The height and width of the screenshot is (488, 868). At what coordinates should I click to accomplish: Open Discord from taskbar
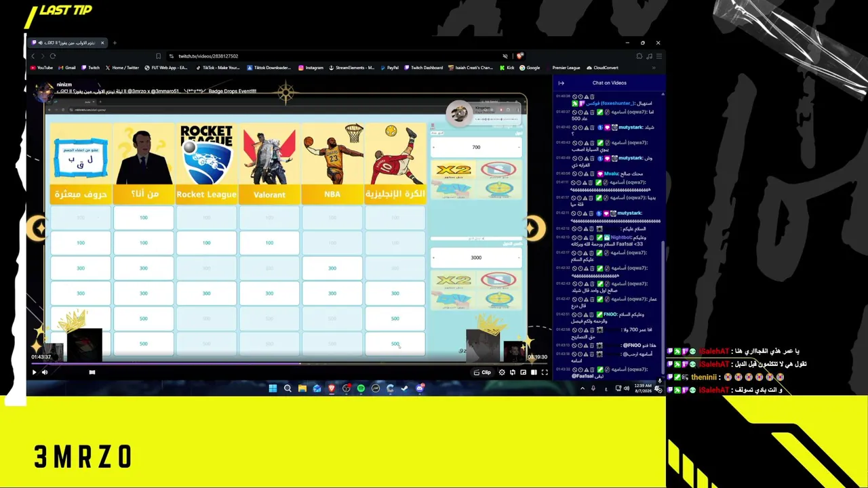(420, 388)
